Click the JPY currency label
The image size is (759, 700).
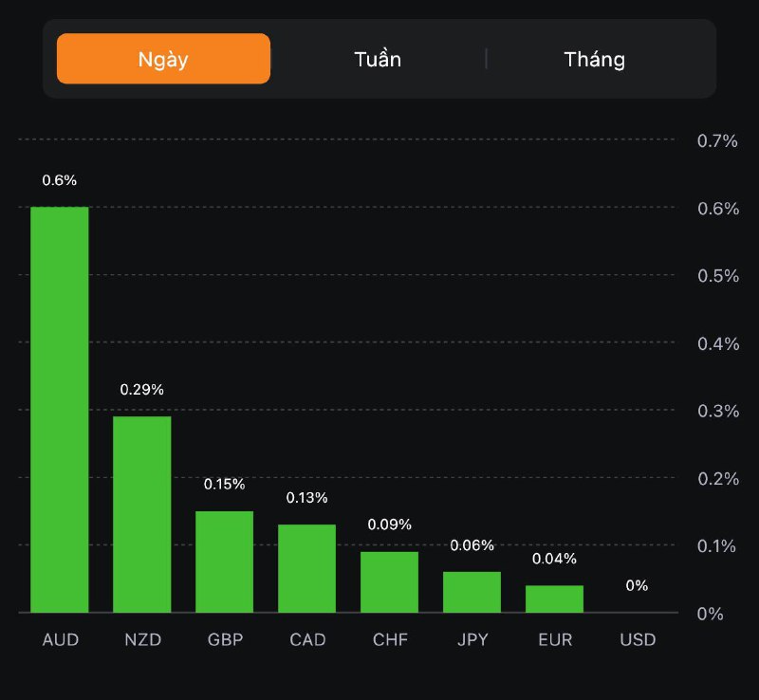click(472, 639)
